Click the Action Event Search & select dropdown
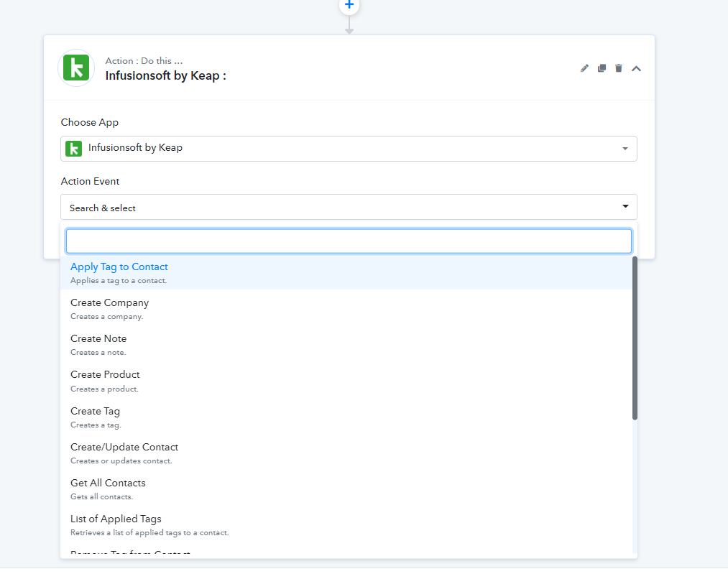Viewport: 728px width, 574px height. coord(349,207)
